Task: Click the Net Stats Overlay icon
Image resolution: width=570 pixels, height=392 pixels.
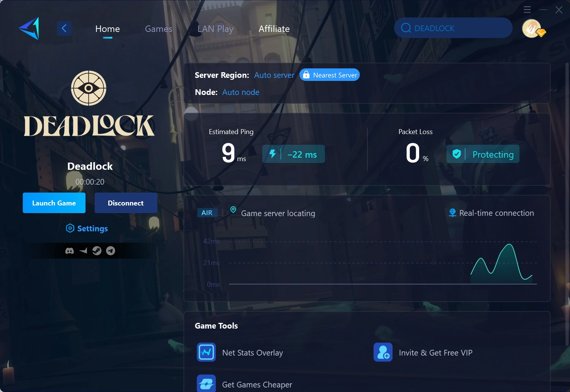Action: pyautogui.click(x=206, y=352)
